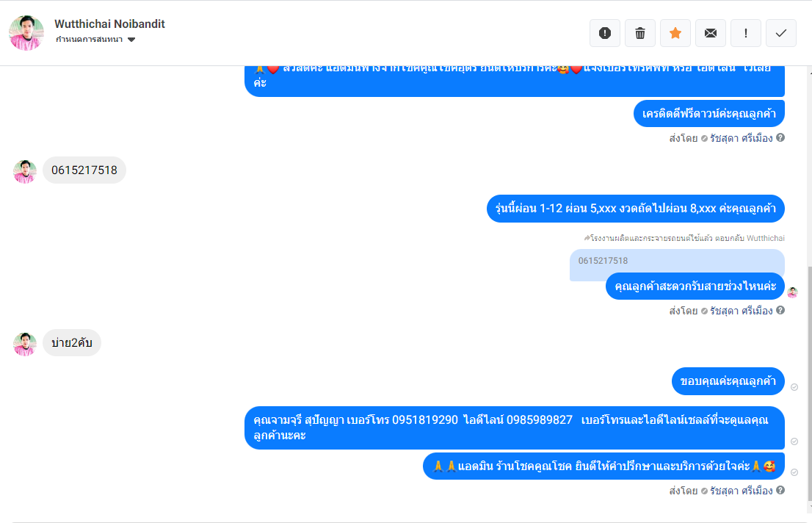Viewport: 812px width, 523px height.
Task: Delete conversation with the trash icon
Action: pyautogui.click(x=640, y=33)
